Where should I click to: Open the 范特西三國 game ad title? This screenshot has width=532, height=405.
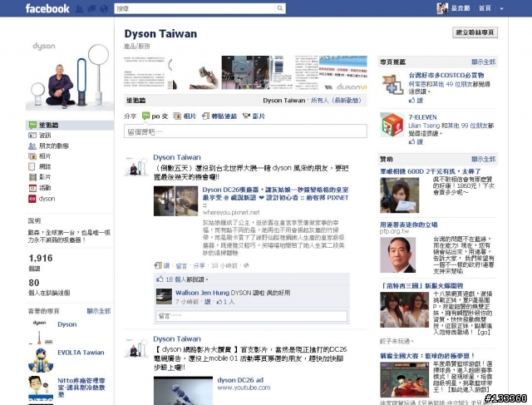(x=422, y=286)
